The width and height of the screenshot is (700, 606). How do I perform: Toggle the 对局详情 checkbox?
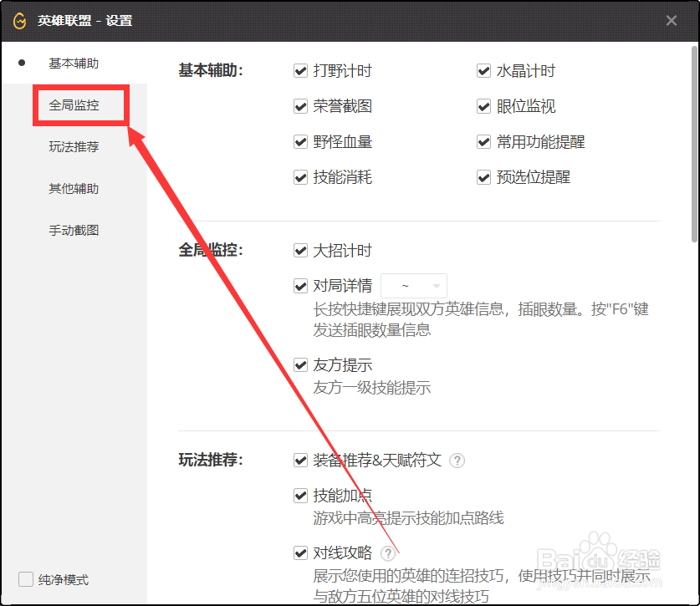pos(300,286)
